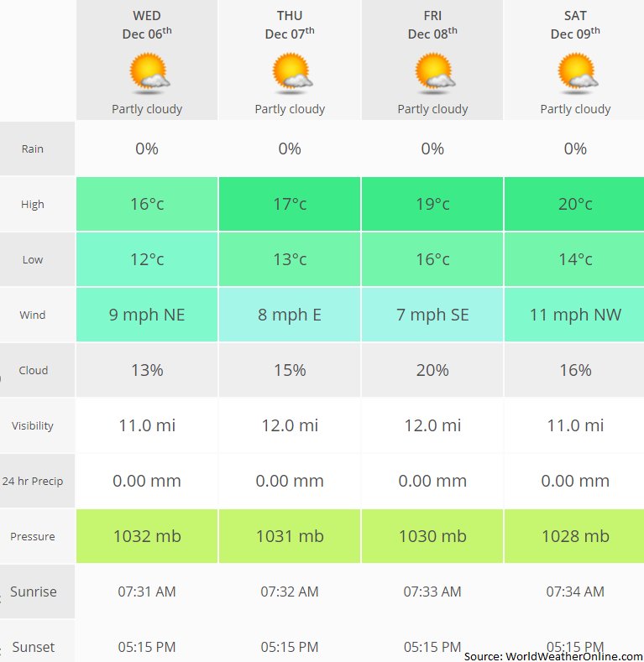The height and width of the screenshot is (662, 644).
Task: Select the 15% cloud cover value
Action: tap(290, 370)
